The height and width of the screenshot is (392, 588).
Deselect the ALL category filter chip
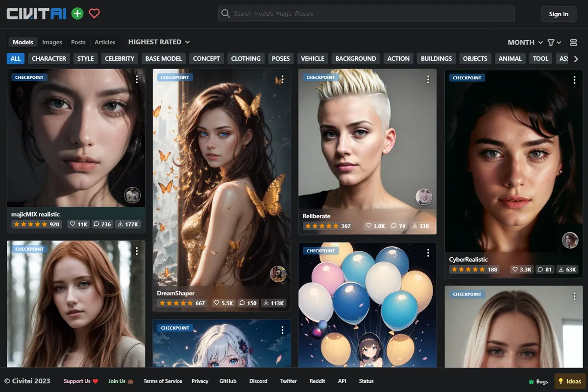(x=15, y=58)
